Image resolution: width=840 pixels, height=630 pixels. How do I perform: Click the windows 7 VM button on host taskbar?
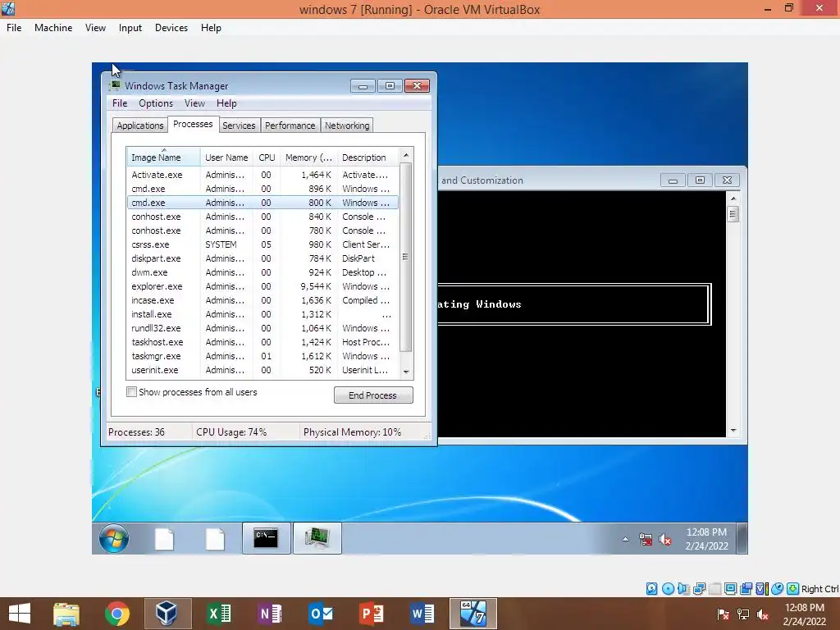coord(473,614)
